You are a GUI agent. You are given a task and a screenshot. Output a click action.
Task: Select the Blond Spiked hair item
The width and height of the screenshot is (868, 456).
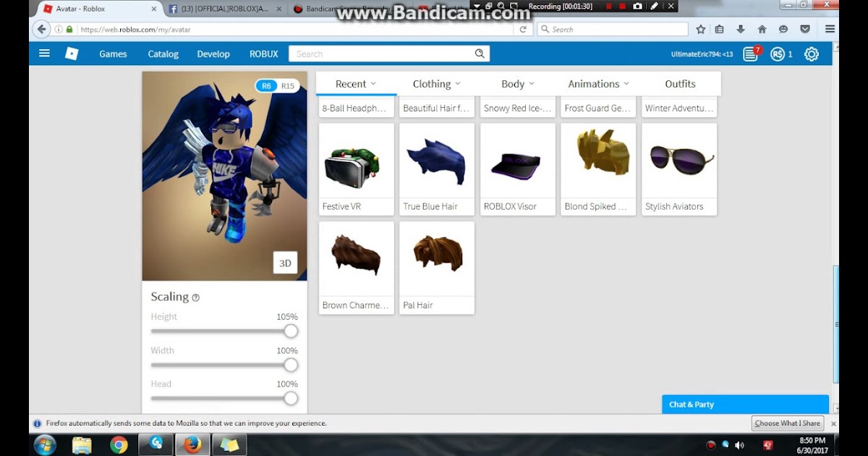click(x=598, y=169)
